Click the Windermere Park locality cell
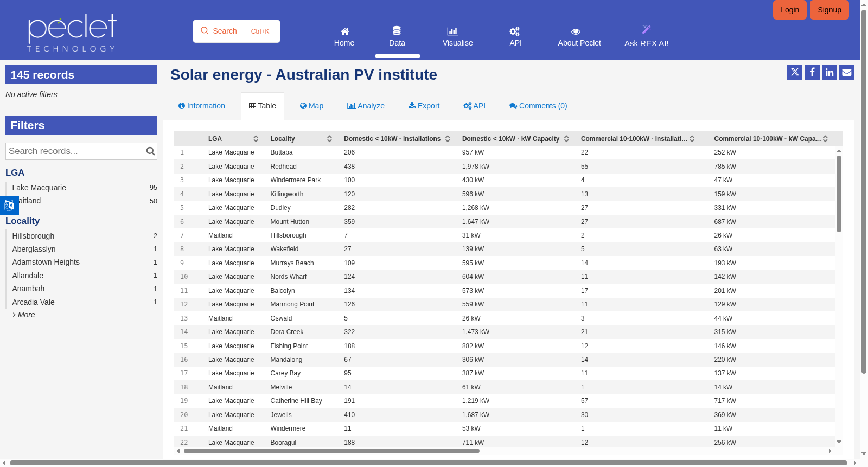 pos(296,180)
